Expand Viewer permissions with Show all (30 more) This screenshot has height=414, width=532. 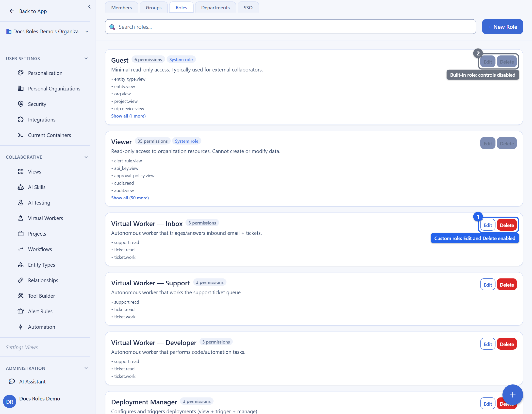coord(130,198)
